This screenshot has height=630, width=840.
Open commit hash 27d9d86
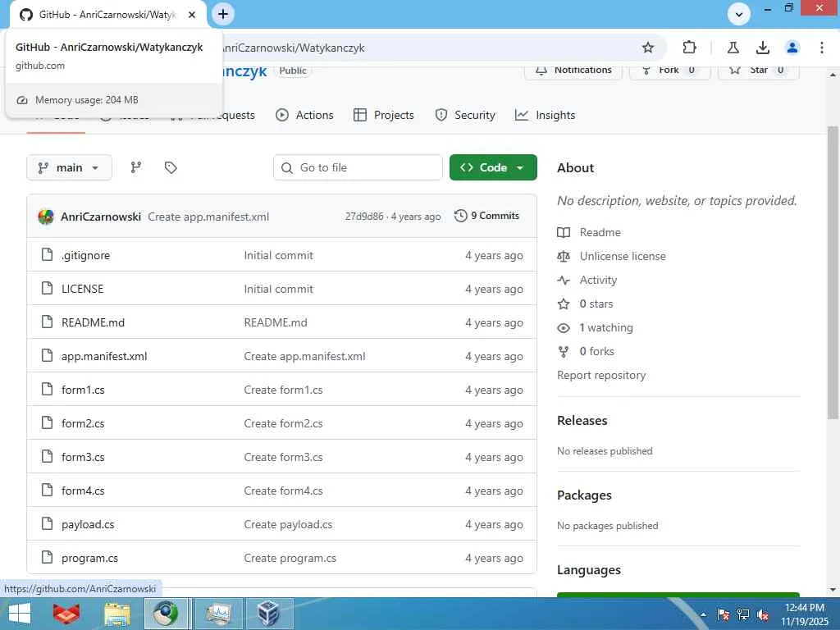(x=364, y=217)
